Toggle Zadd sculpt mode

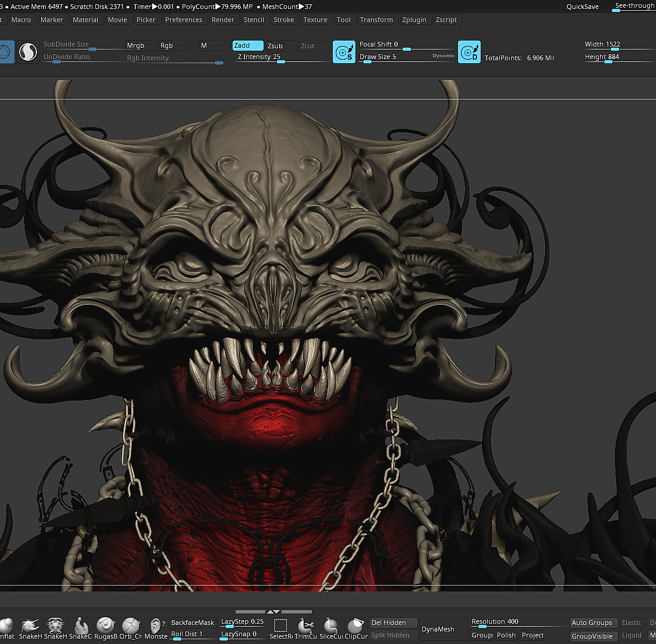(247, 45)
